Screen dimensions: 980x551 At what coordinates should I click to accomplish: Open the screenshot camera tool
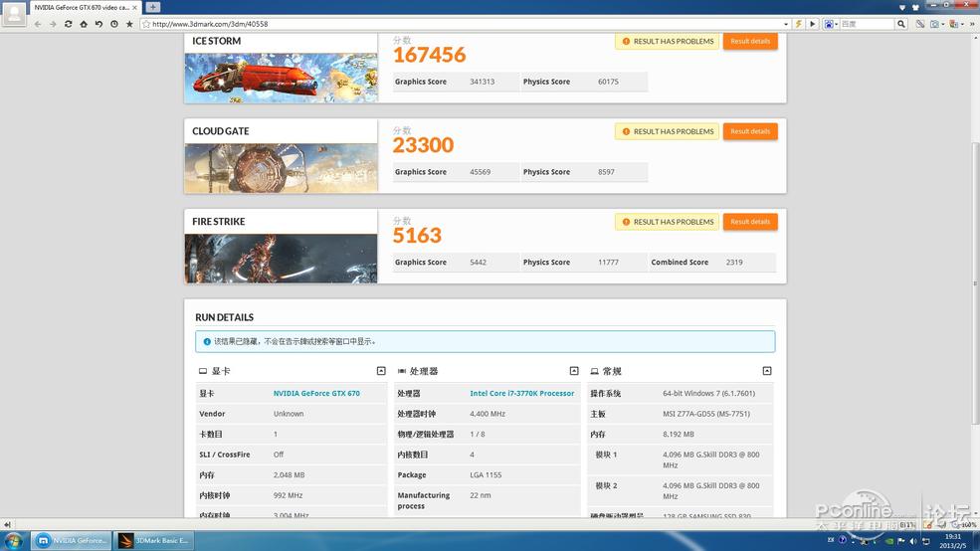[934, 24]
